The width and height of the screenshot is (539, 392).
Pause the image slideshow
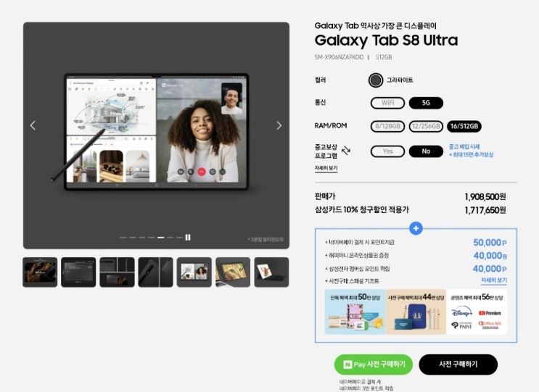(x=188, y=237)
